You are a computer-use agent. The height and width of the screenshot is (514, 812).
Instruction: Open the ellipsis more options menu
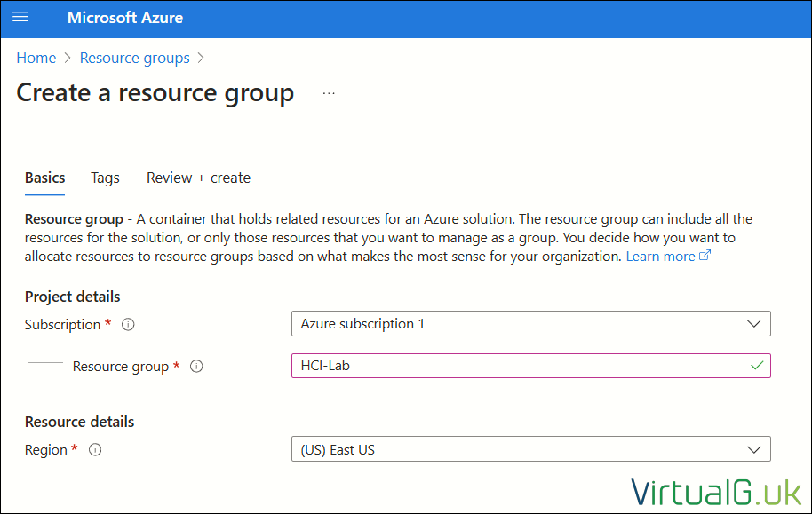(329, 94)
